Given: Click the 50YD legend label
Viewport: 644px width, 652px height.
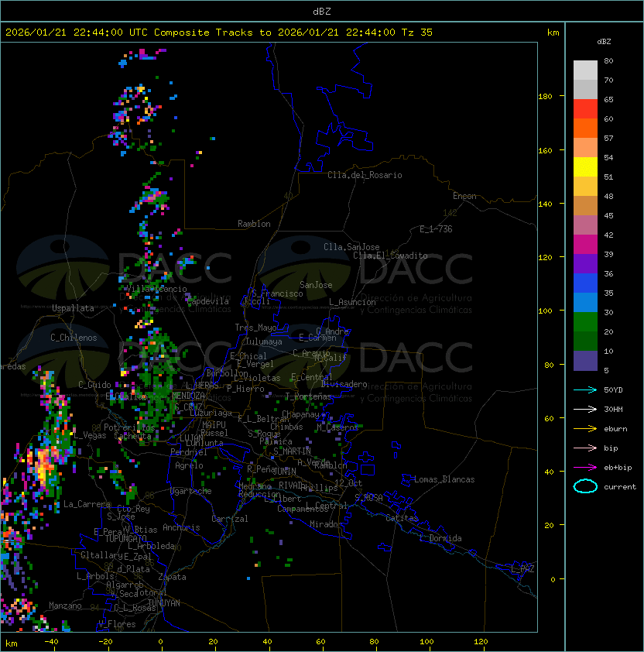Looking at the screenshot, I should tap(613, 390).
